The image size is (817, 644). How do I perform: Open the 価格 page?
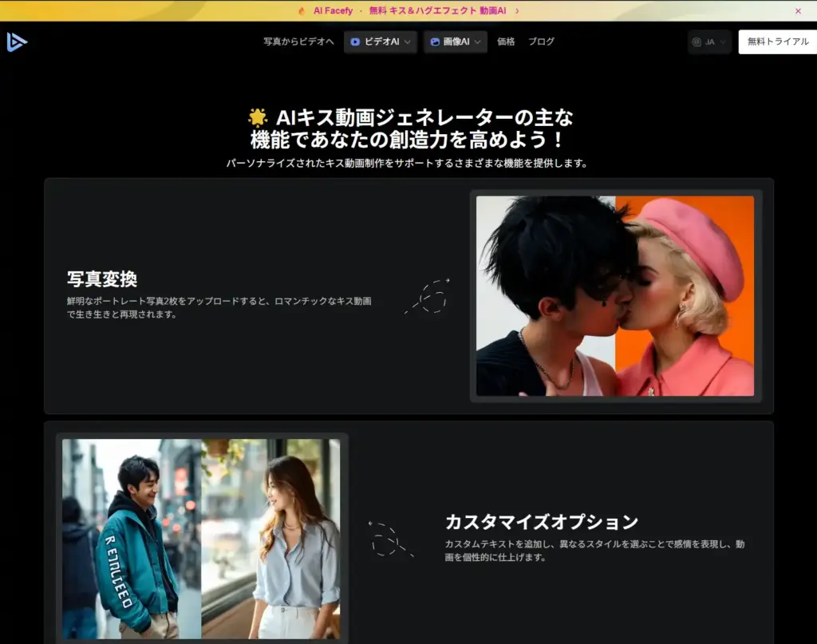pyautogui.click(x=505, y=41)
